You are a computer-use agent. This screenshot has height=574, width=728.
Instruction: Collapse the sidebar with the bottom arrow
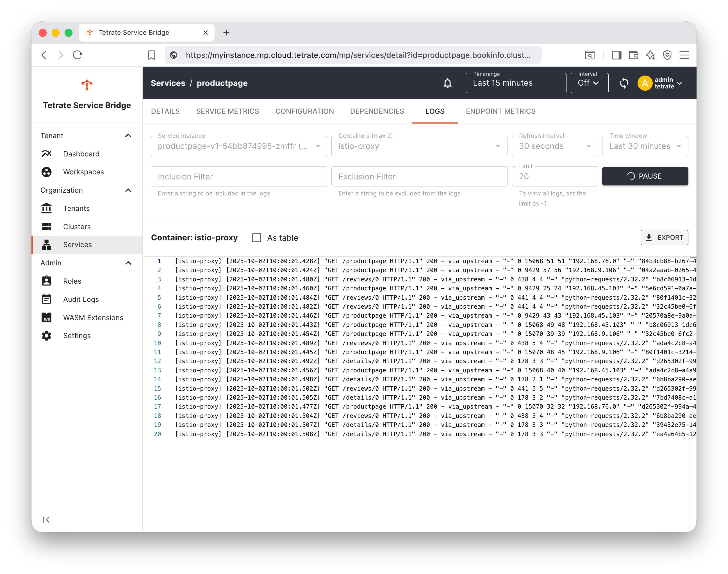coord(46,520)
